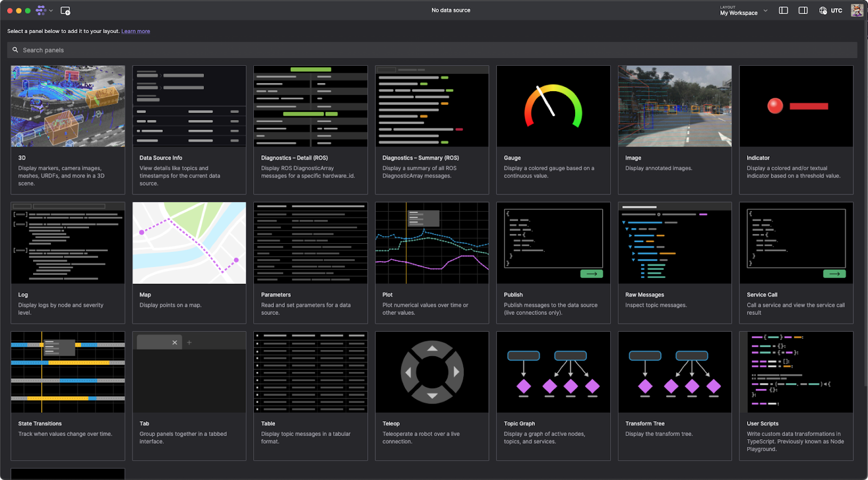Select the Plot panel
Image resolution: width=868 pixels, height=480 pixels.
point(432,262)
